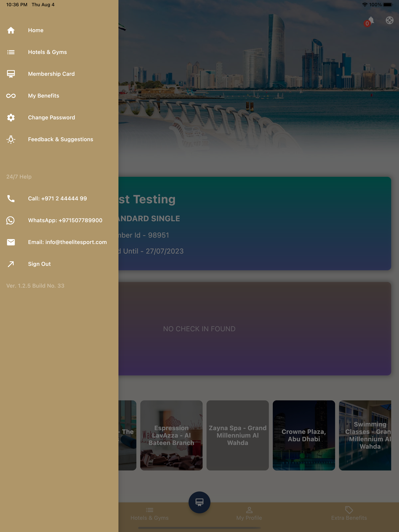Click the gear icon beside Change Password
This screenshot has width=399, height=532.
[x=11, y=118]
